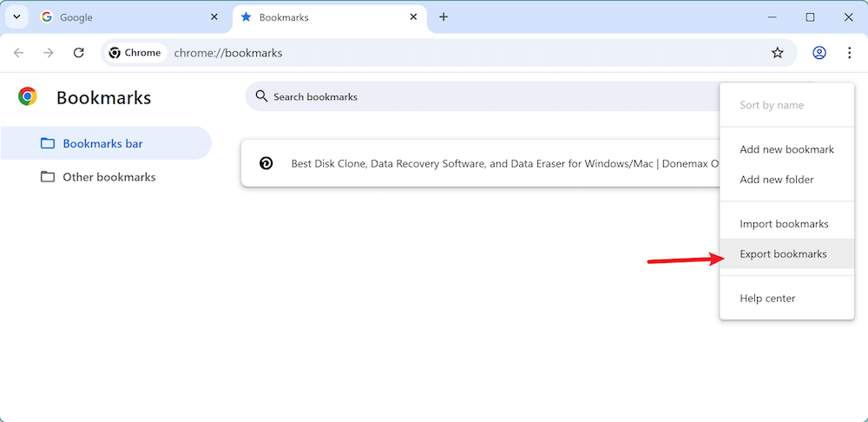Go forward using the forward arrow
This screenshot has width=868, height=422.
[49, 53]
